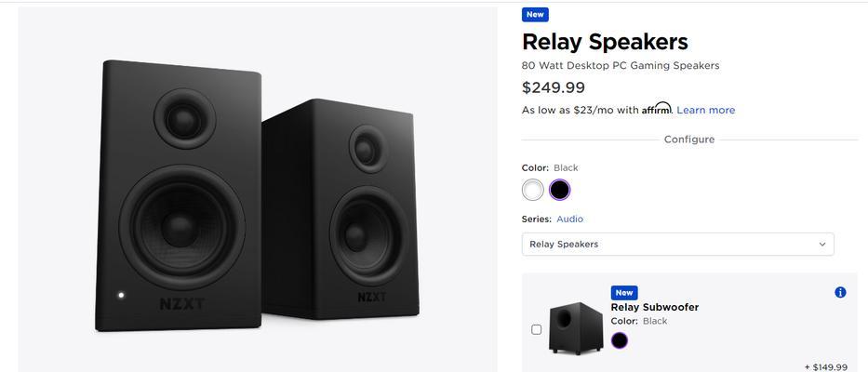Click the Relay Subwoofer product thumbnail
This screenshot has height=372, width=868.
tap(576, 327)
